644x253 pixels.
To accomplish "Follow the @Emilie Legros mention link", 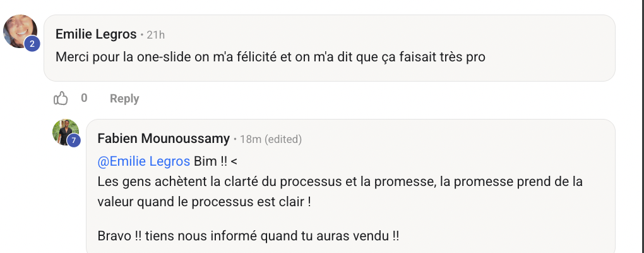I will point(144,161).
